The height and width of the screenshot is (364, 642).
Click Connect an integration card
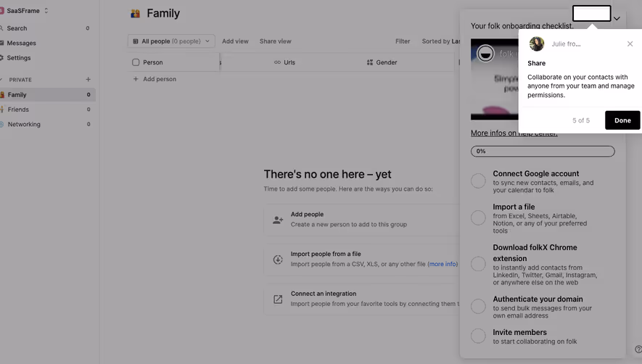[x=362, y=299]
